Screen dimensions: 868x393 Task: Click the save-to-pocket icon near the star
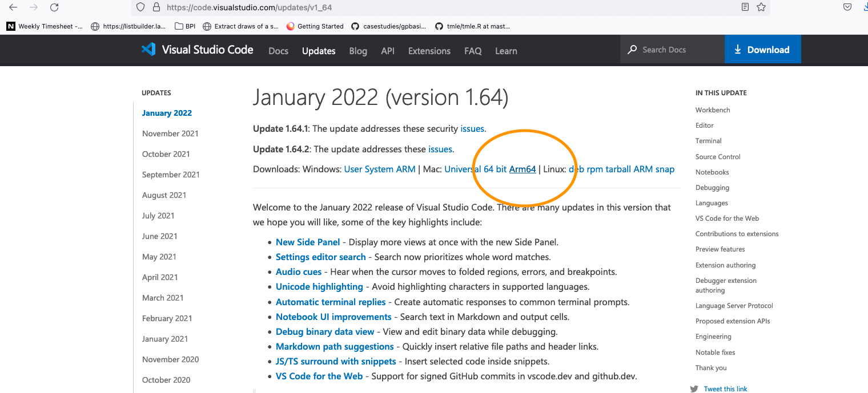point(847,8)
